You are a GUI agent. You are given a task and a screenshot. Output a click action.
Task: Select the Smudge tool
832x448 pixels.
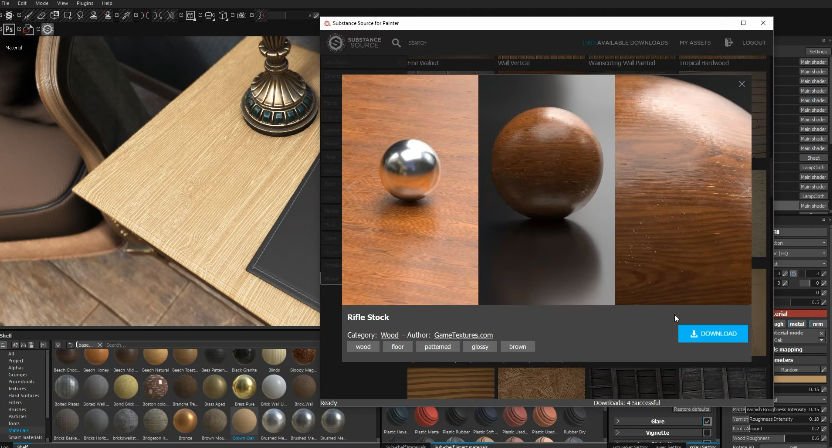click(x=80, y=15)
